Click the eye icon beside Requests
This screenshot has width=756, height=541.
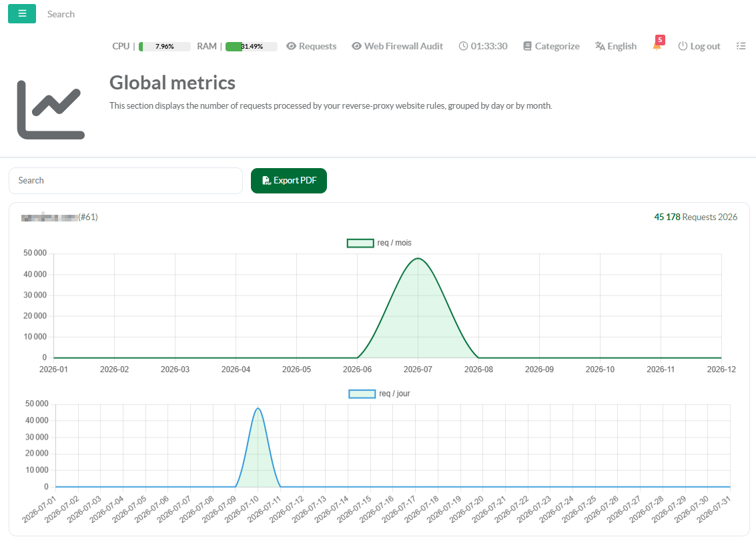tap(291, 46)
